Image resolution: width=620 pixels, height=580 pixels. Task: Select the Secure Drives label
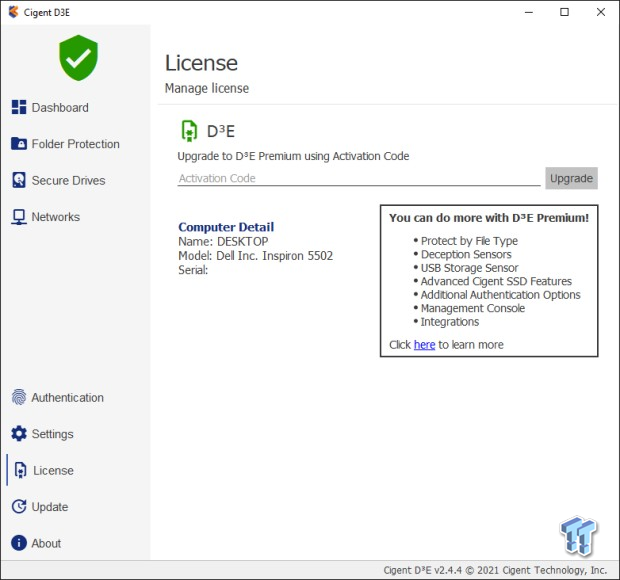[x=68, y=181]
